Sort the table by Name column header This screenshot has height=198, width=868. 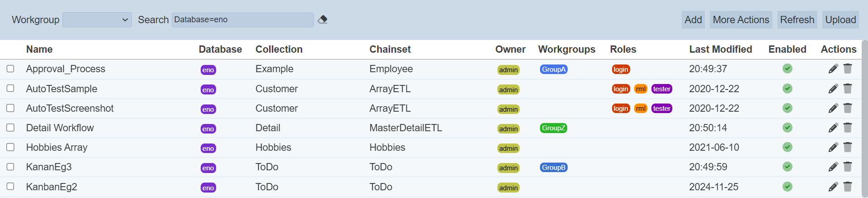[x=39, y=49]
